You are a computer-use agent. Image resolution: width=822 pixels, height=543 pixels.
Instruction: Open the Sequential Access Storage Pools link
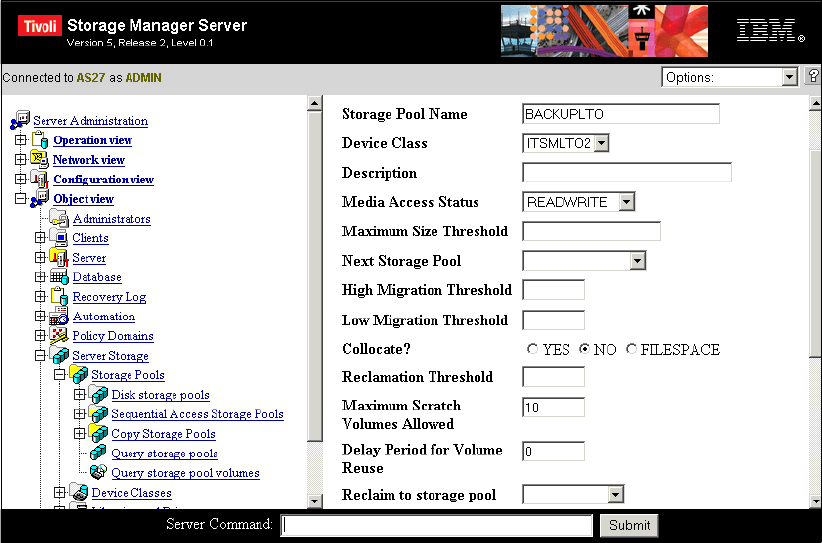[198, 414]
